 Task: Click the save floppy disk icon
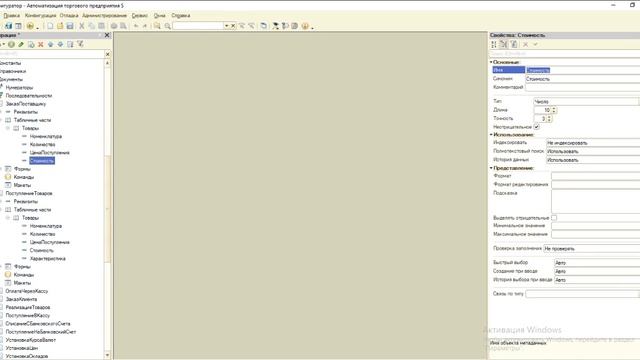pos(70,26)
